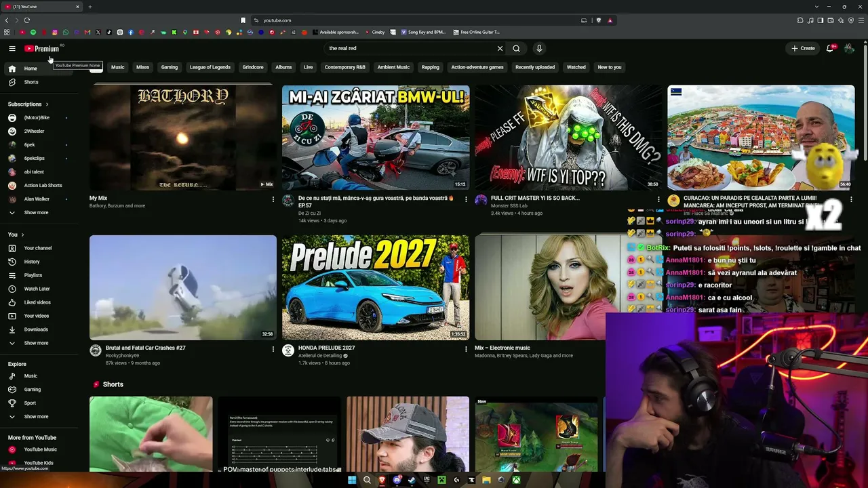This screenshot has height=488, width=868.
Task: Open Watch Later list
Action: 38,289
